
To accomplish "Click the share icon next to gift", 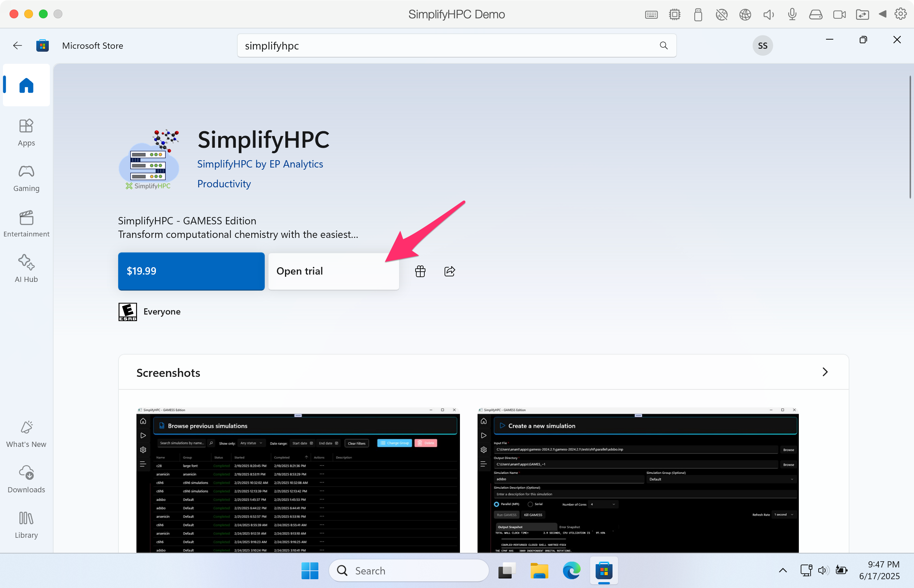I will tap(450, 271).
